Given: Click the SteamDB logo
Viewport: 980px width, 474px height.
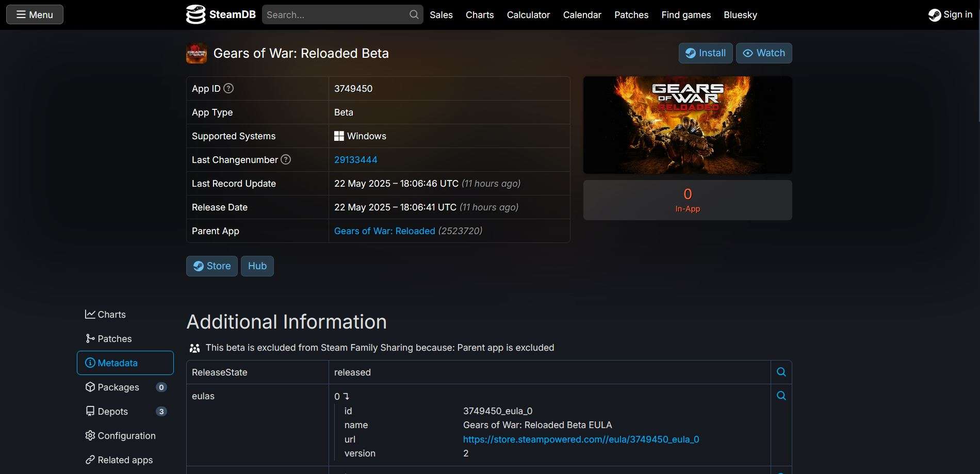Looking at the screenshot, I should 221,14.
